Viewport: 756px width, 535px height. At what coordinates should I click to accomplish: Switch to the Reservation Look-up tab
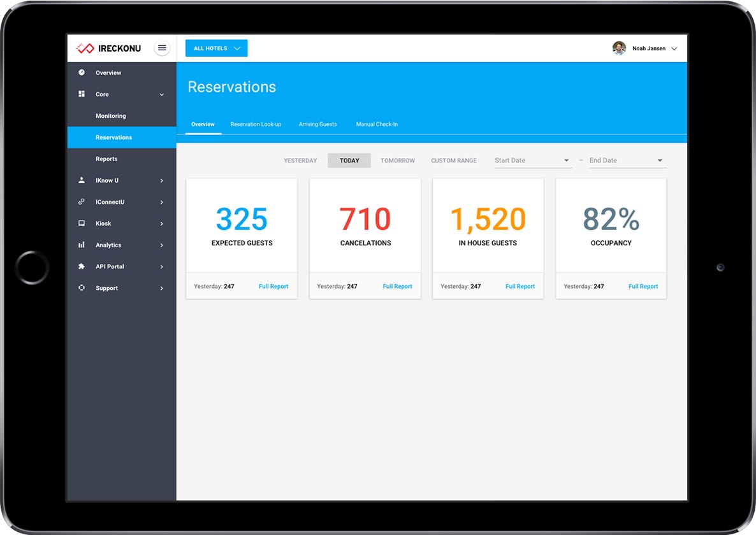pos(256,124)
